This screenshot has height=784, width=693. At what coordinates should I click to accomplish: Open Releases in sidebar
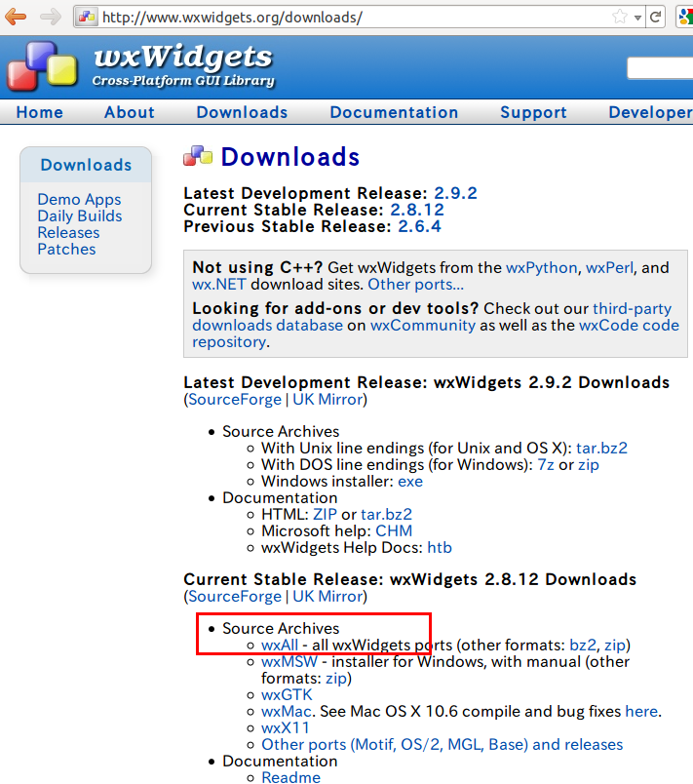pos(68,232)
